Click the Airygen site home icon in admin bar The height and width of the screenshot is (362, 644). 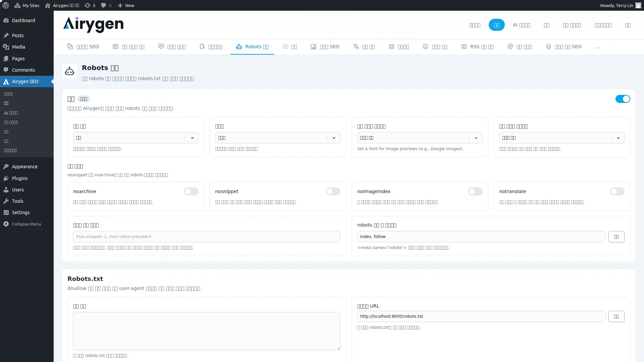point(48,5)
